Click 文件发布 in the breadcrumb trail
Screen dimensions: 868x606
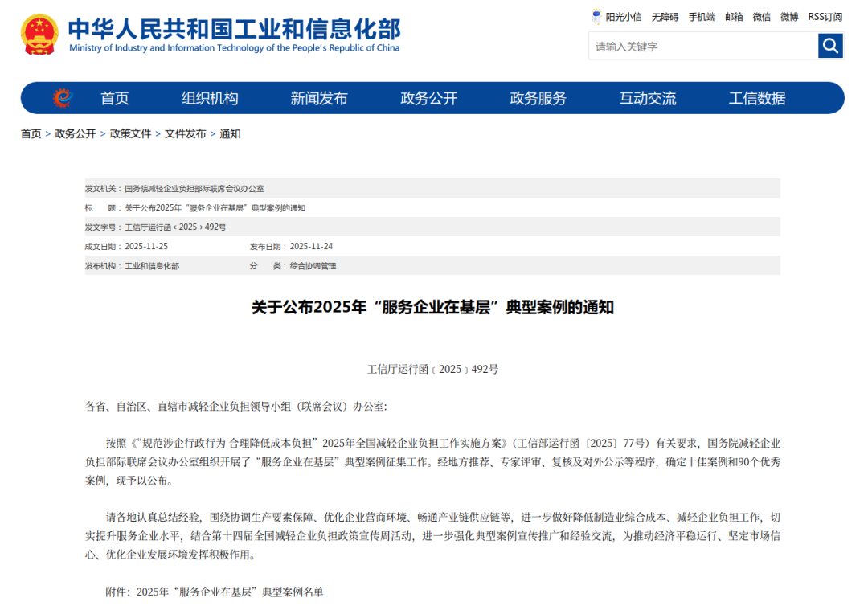(185, 134)
